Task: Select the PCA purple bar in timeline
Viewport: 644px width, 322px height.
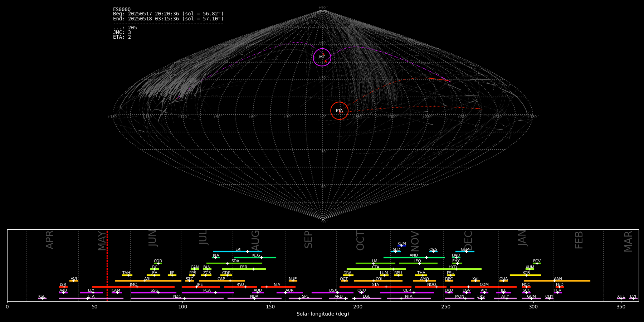Action: 208,293
